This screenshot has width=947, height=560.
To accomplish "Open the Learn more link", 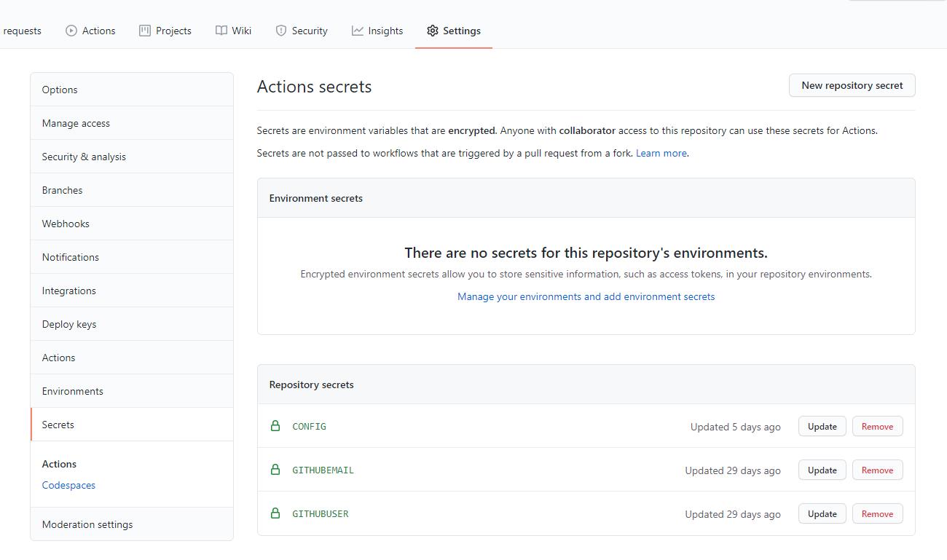I will pos(661,153).
